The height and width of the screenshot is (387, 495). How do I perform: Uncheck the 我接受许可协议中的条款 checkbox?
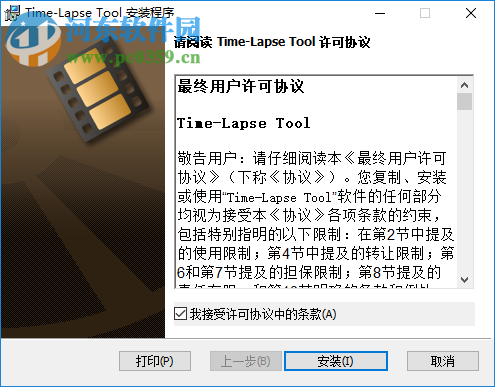click(180, 314)
